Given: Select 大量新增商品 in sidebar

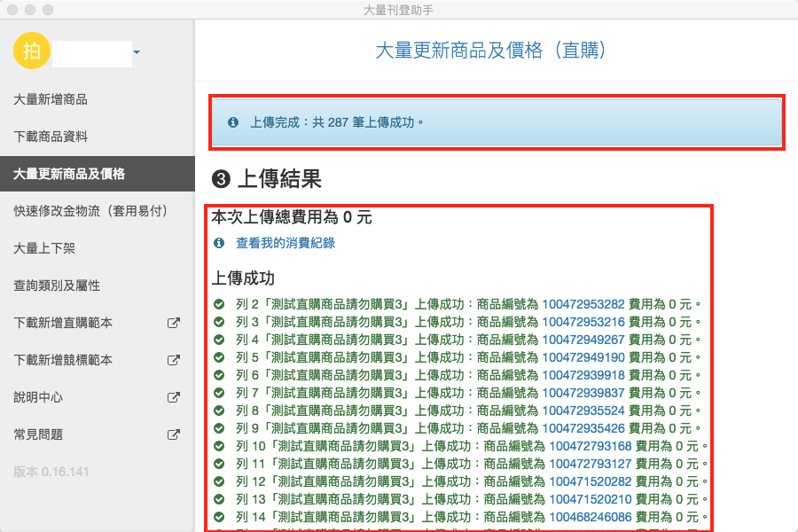Looking at the screenshot, I should coord(51,99).
